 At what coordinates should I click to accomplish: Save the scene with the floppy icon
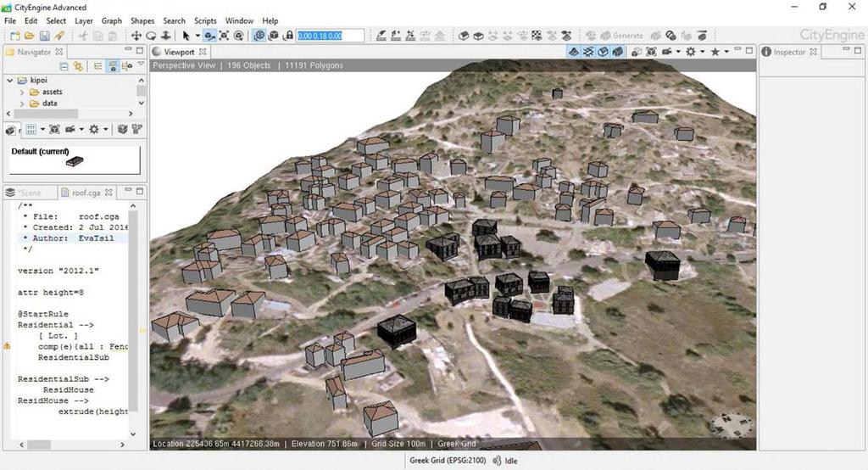(x=44, y=36)
